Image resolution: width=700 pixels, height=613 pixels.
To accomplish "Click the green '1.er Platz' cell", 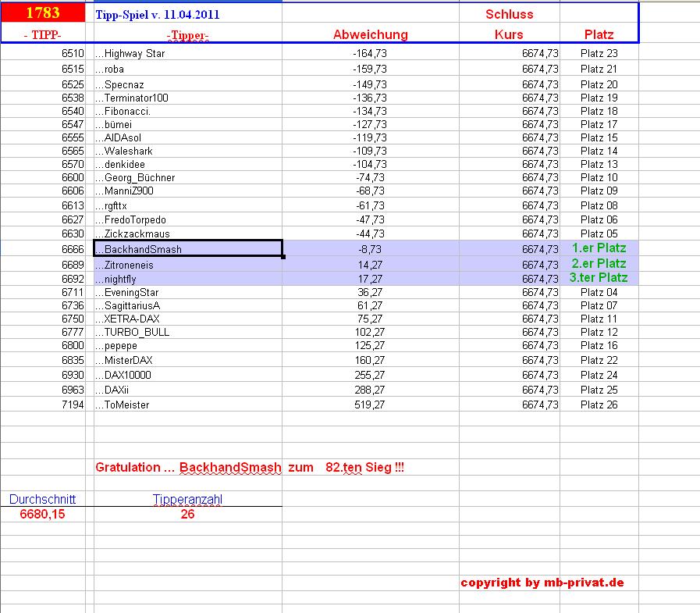I will coord(599,248).
